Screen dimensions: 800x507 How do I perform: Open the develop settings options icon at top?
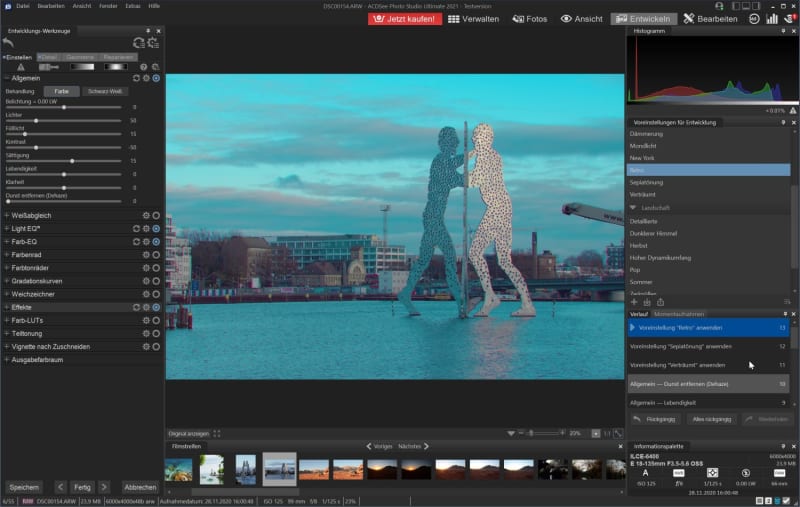153,43
